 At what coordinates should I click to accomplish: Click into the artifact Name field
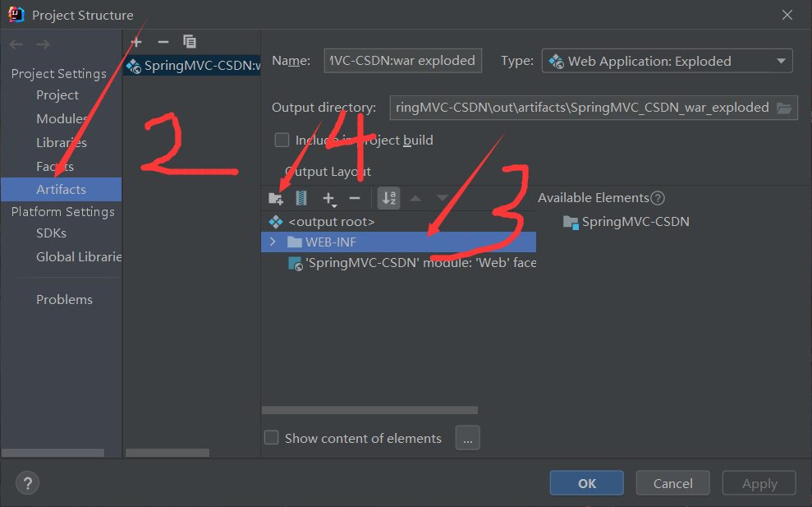[x=403, y=61]
